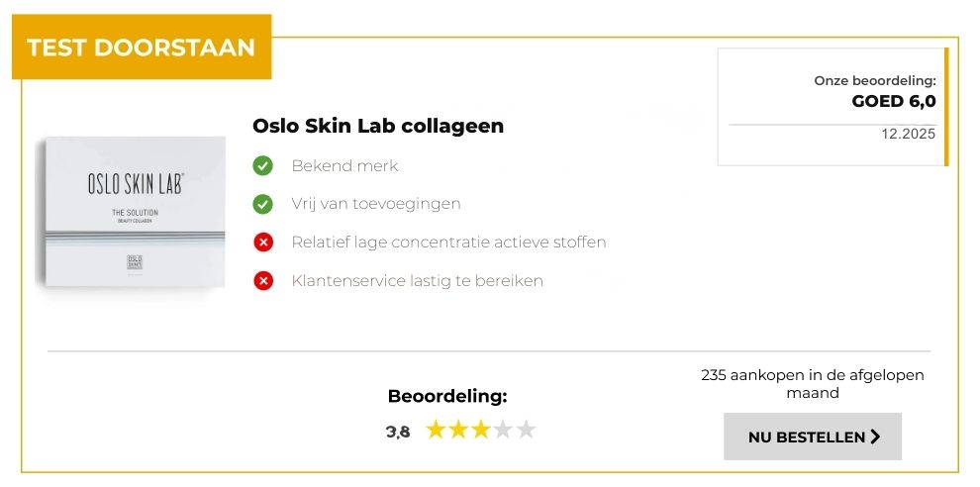Open the Oslo Skin Lab collageen title
980x487 pixels.
coord(378,127)
